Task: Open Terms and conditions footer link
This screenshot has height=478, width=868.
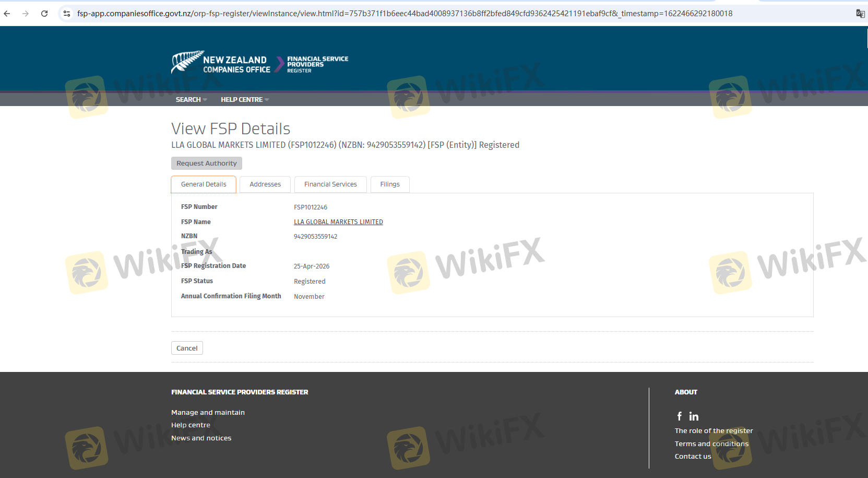Action: point(711,444)
